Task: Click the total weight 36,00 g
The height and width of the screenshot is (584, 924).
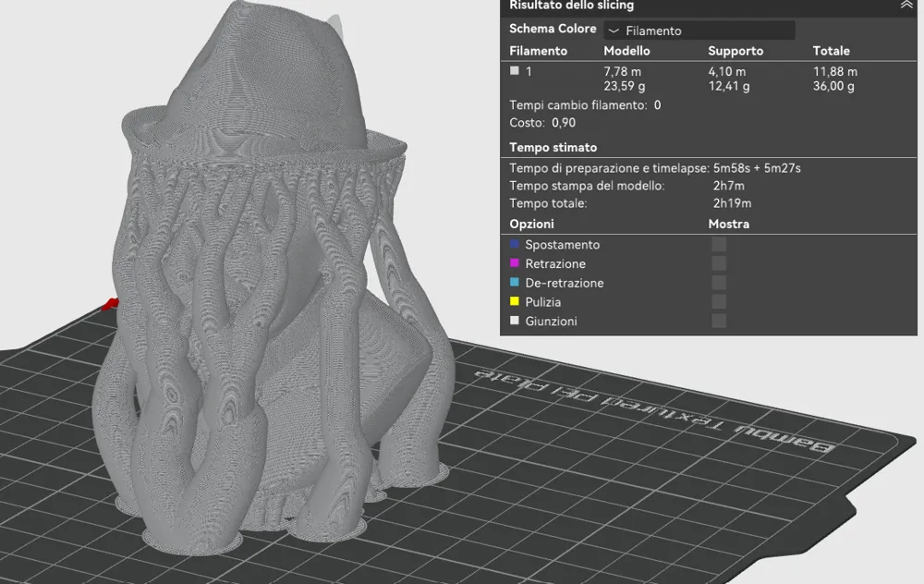Action: [x=833, y=86]
